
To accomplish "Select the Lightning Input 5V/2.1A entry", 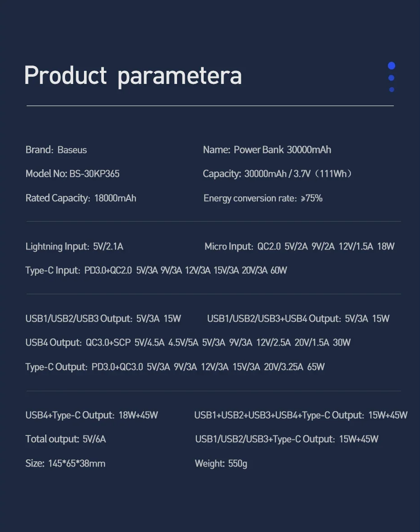I will coord(74,246).
